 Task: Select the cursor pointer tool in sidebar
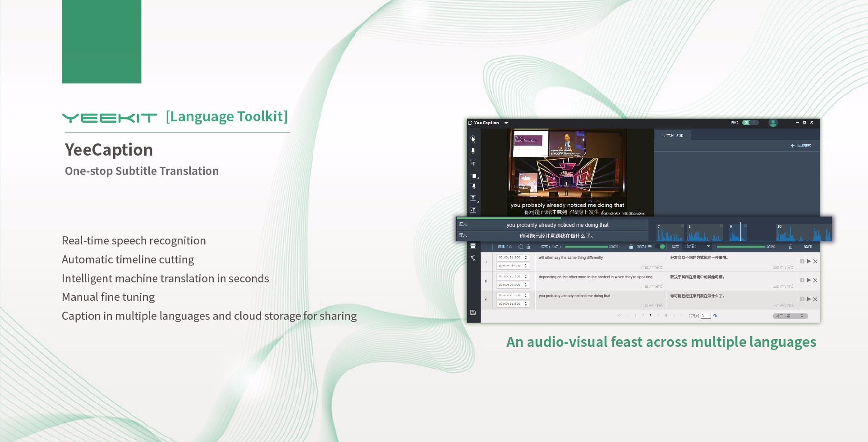click(x=473, y=139)
